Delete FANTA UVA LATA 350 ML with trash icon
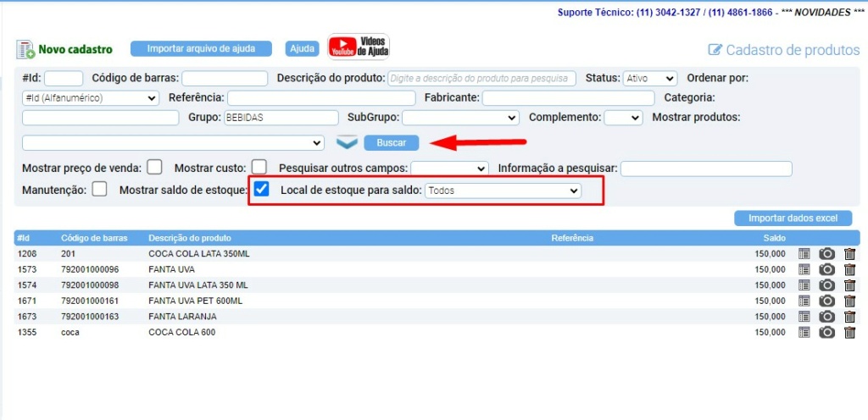The image size is (868, 420). tap(849, 285)
